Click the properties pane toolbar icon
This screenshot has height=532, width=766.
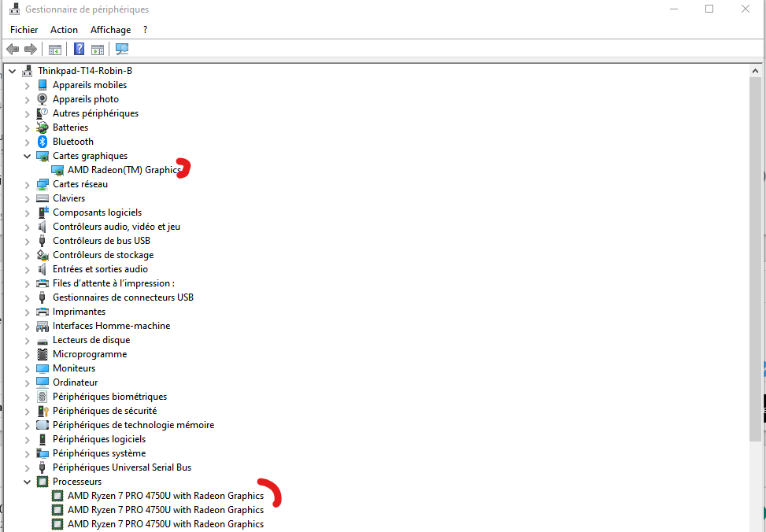[98, 49]
